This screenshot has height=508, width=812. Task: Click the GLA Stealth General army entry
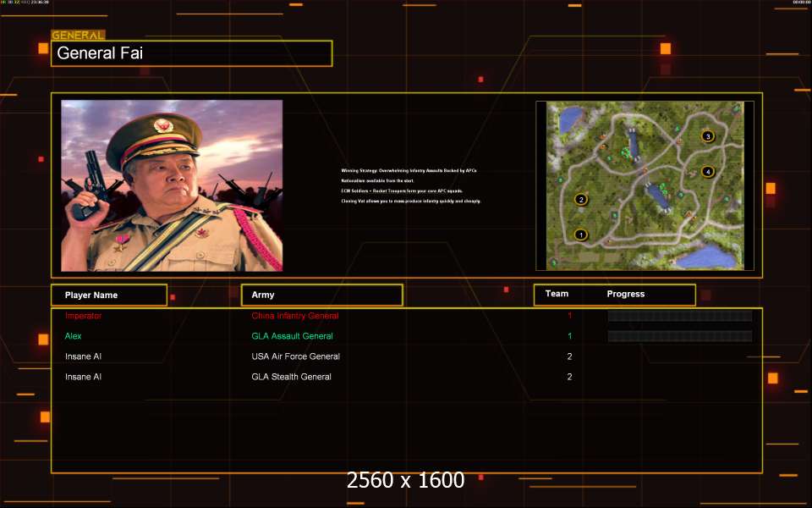tap(292, 377)
